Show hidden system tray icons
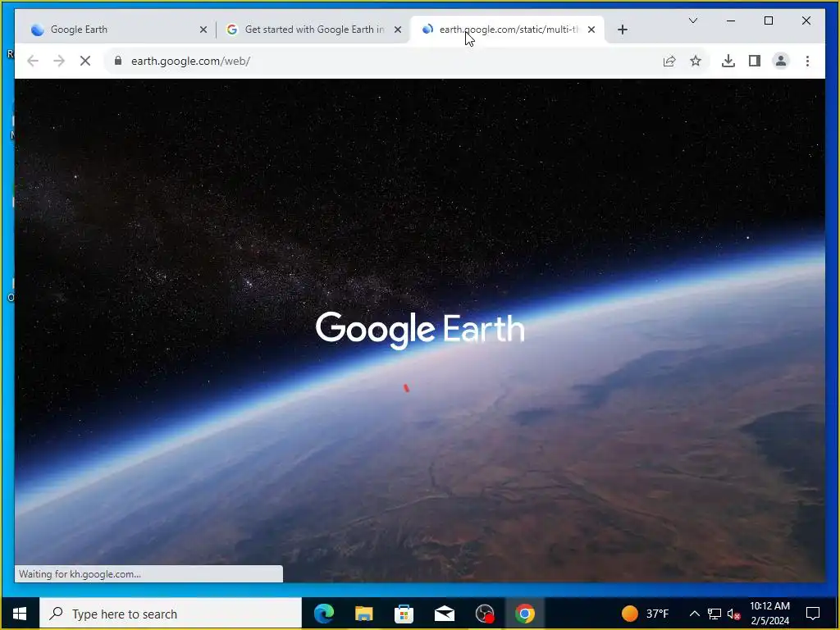Viewport: 840px width, 630px height. pyautogui.click(x=694, y=614)
